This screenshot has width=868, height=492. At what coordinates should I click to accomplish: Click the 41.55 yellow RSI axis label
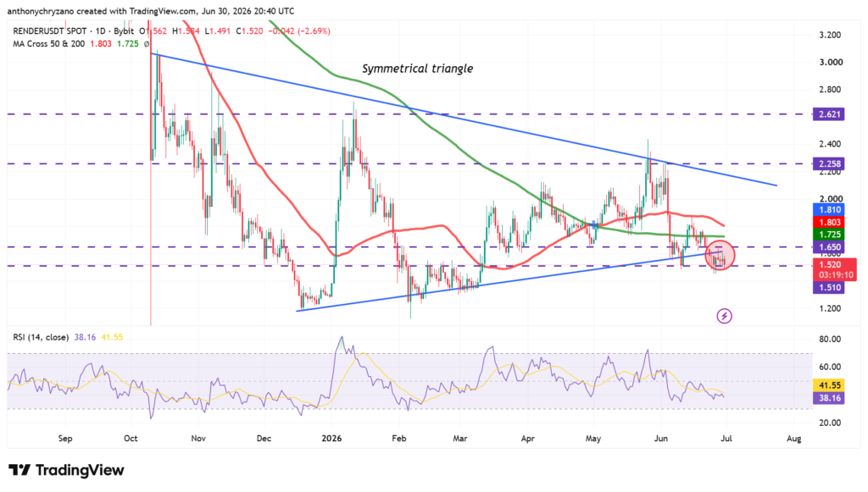pyautogui.click(x=829, y=385)
